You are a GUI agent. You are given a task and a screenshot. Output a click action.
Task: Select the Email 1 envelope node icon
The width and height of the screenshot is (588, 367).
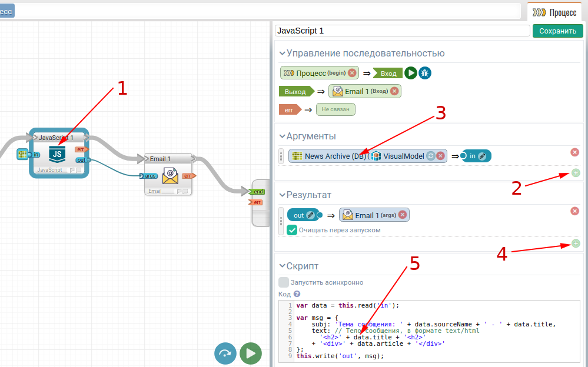[170, 175]
